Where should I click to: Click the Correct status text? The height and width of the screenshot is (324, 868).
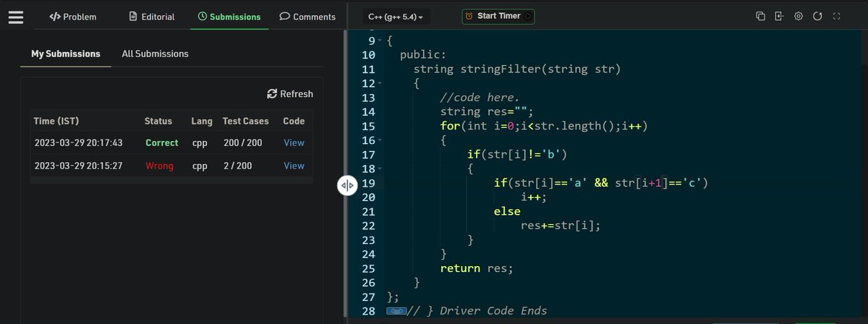[161, 142]
